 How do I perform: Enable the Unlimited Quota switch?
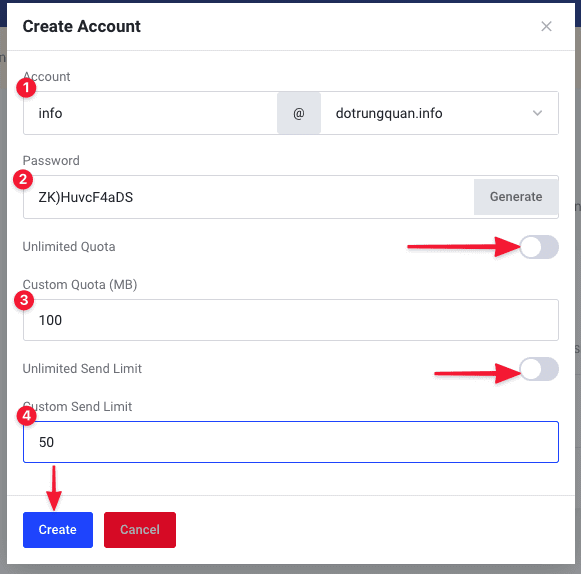(x=539, y=247)
